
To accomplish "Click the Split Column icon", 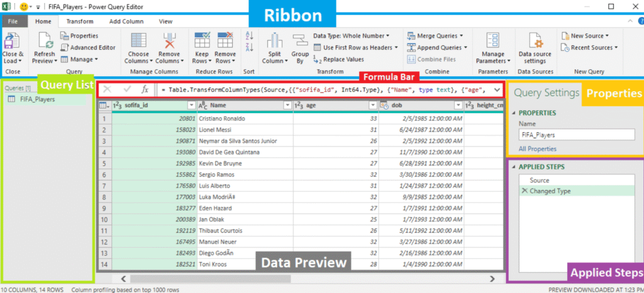I will (275, 41).
